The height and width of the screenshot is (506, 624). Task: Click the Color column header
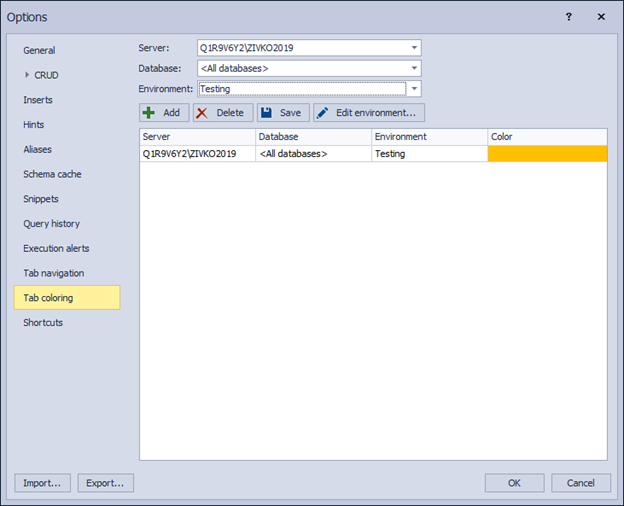[548, 137]
